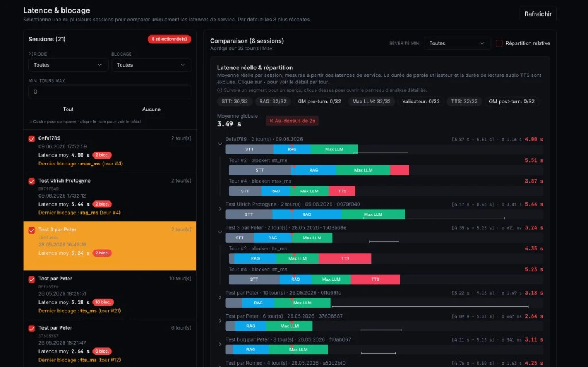Collapse the Test 3 par Peter row

pyautogui.click(x=220, y=232)
